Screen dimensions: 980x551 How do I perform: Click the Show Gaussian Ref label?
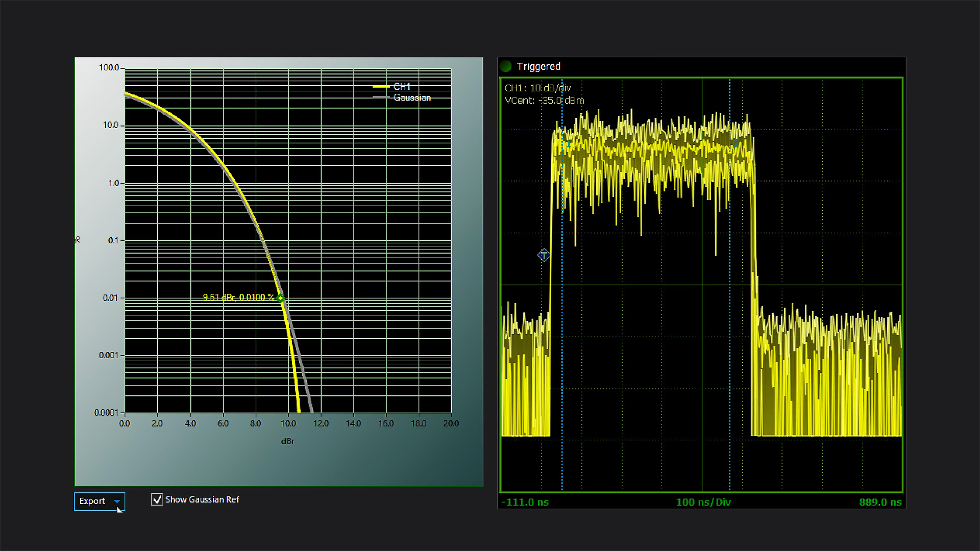point(202,499)
